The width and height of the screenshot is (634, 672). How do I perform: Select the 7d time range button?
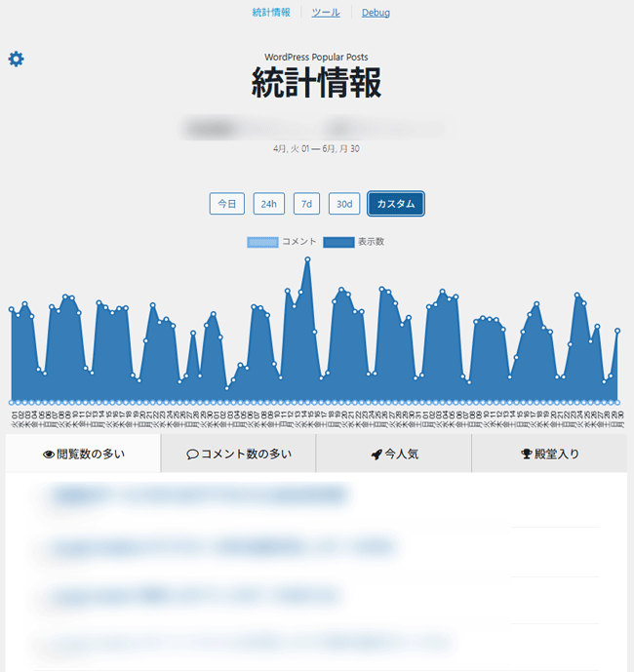(x=306, y=204)
